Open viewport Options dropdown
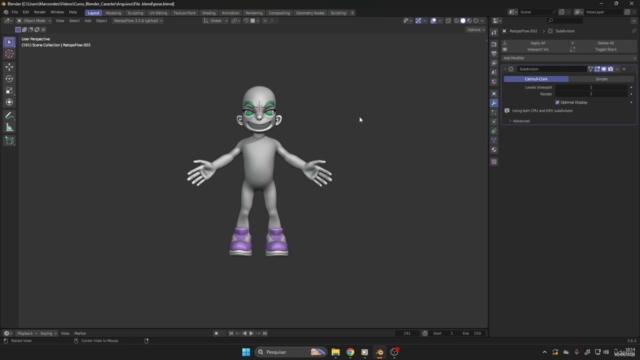The image size is (640, 360). (x=476, y=30)
